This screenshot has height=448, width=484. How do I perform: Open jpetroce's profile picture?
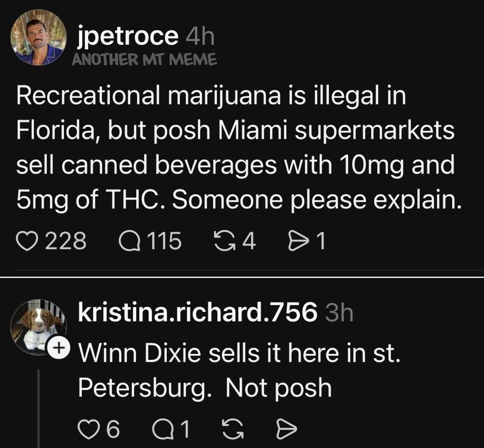coord(39,37)
